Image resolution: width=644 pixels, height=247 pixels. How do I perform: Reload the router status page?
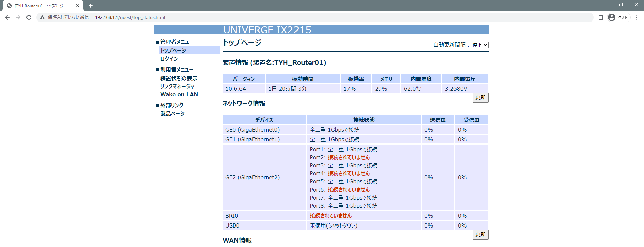(x=29, y=17)
